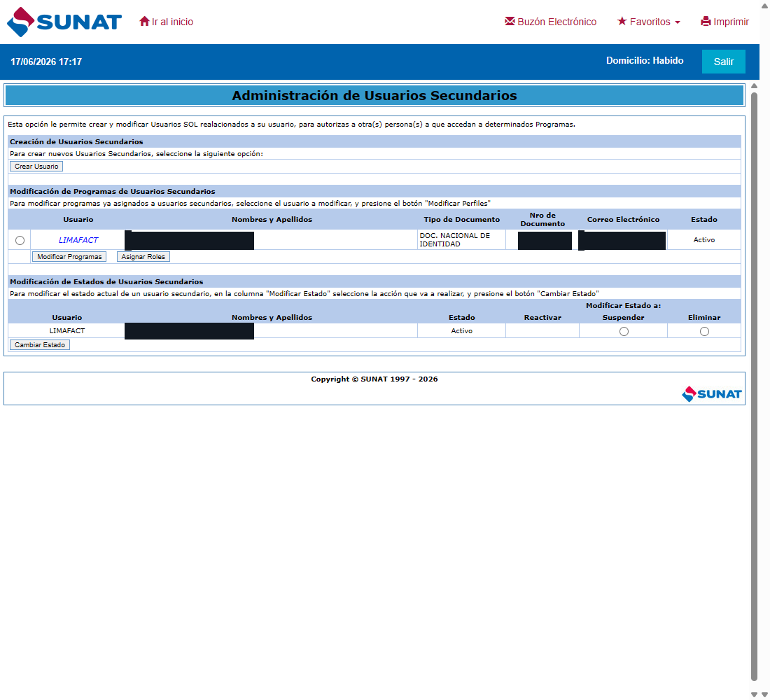The width and height of the screenshot is (770, 700).
Task: Click the Imprimir link
Action: [x=731, y=22]
